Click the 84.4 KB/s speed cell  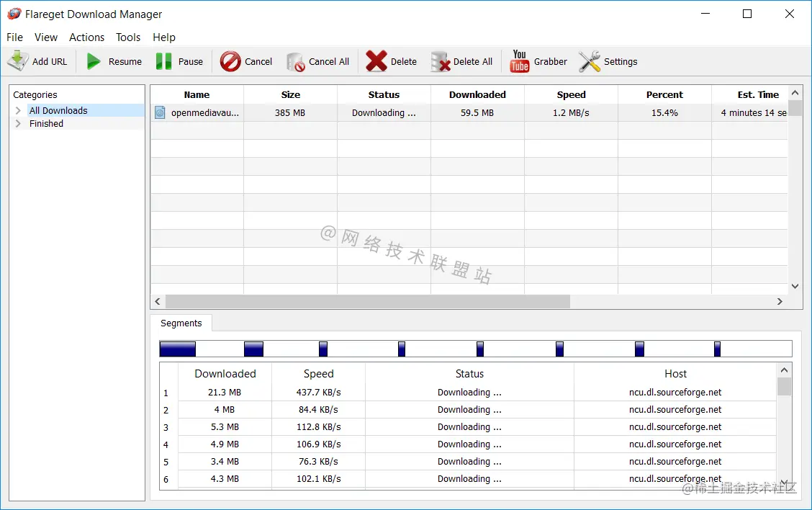pos(318,409)
